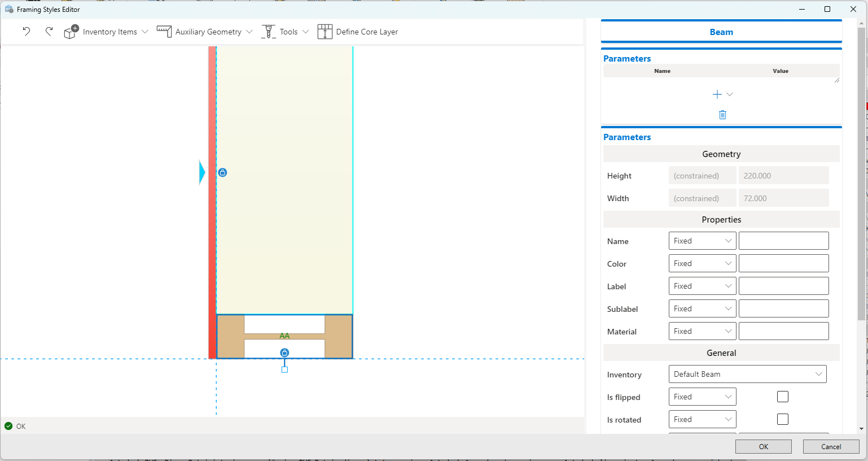
Task: Click the Cancel button
Action: 831,446
